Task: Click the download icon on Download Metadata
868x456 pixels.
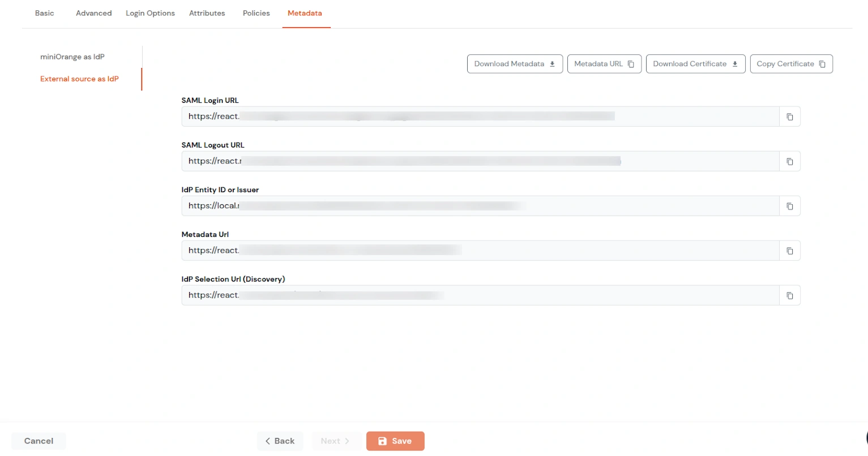Action: click(553, 63)
